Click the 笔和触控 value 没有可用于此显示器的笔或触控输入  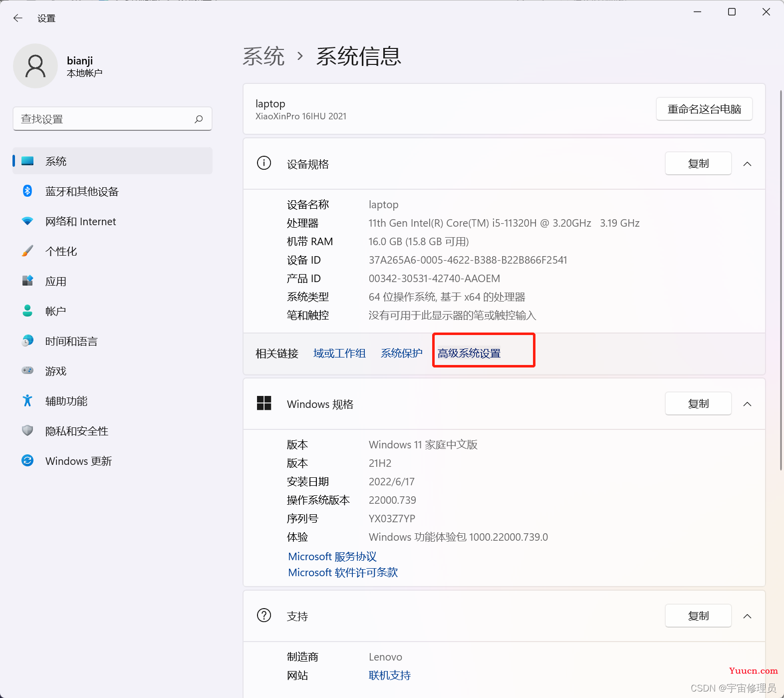[x=452, y=316]
